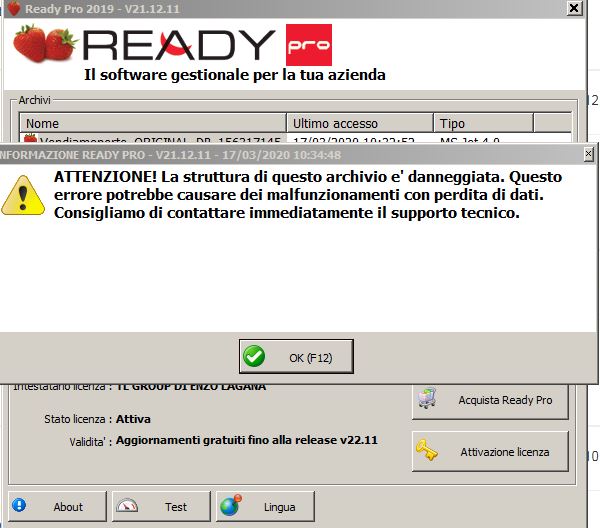Open the Lingua language button

pos(265,507)
